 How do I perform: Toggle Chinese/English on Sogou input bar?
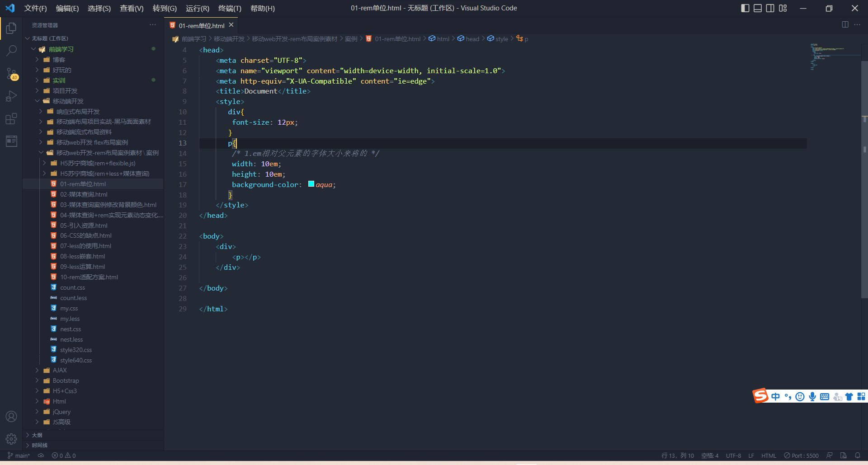tap(776, 396)
